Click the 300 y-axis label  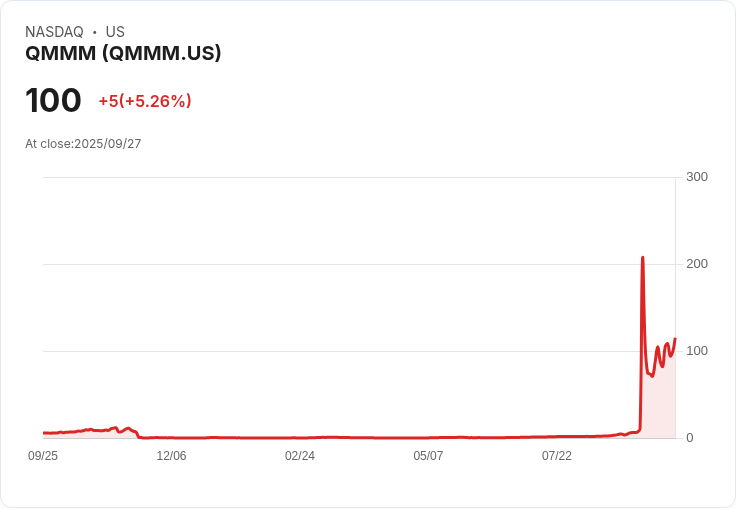click(x=697, y=177)
